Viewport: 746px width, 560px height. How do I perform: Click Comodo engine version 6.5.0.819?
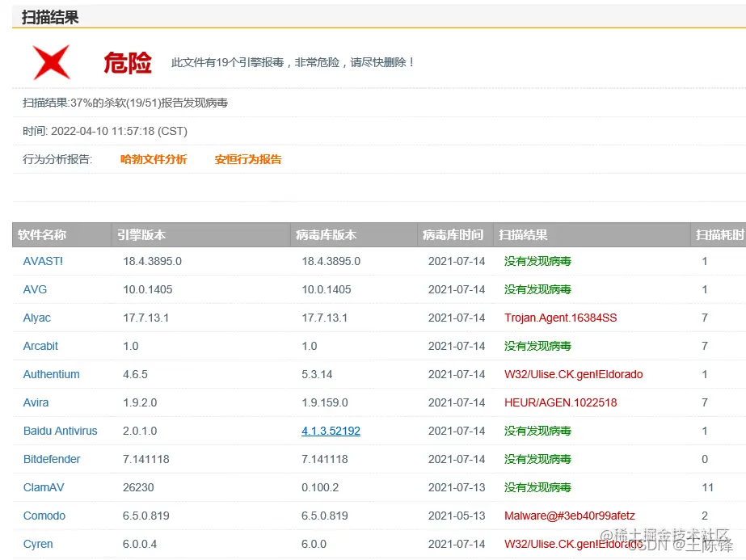(x=146, y=516)
